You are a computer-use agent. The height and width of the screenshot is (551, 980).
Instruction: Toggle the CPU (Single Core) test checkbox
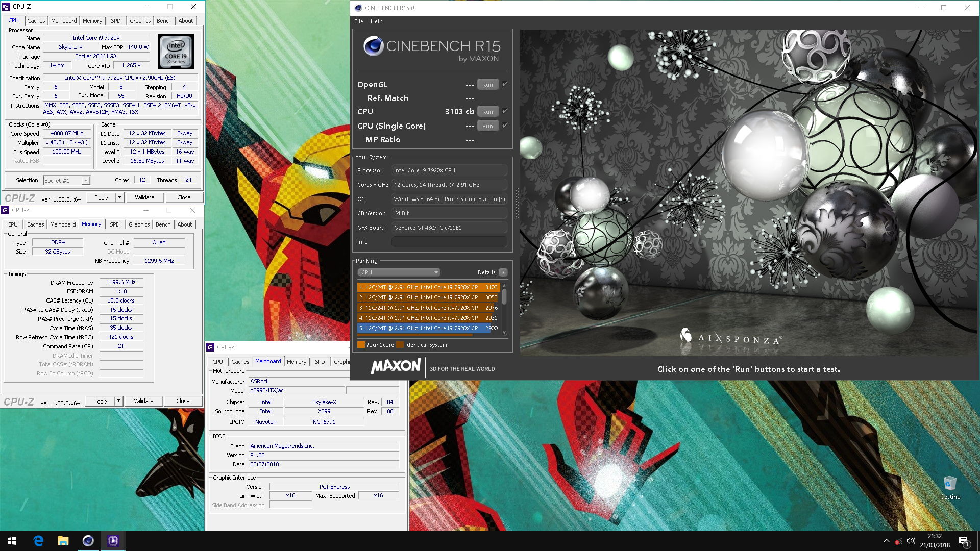(505, 126)
